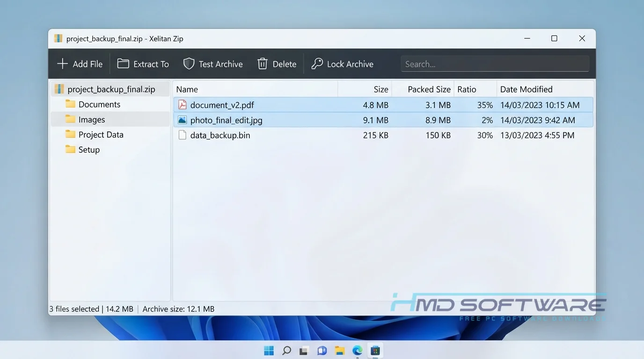Screen dimensions: 644x359
Task: Click the 35% ratio cell
Action: (485, 105)
